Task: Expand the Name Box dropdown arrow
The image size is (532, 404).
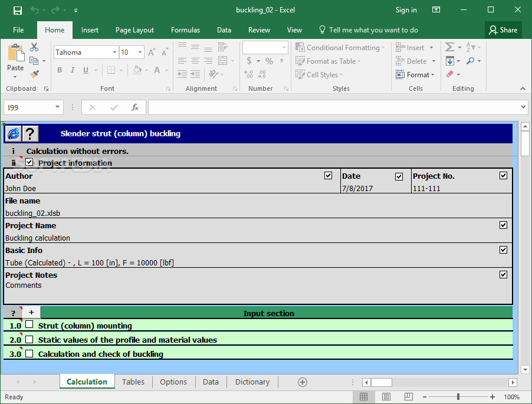Action: tap(57, 107)
